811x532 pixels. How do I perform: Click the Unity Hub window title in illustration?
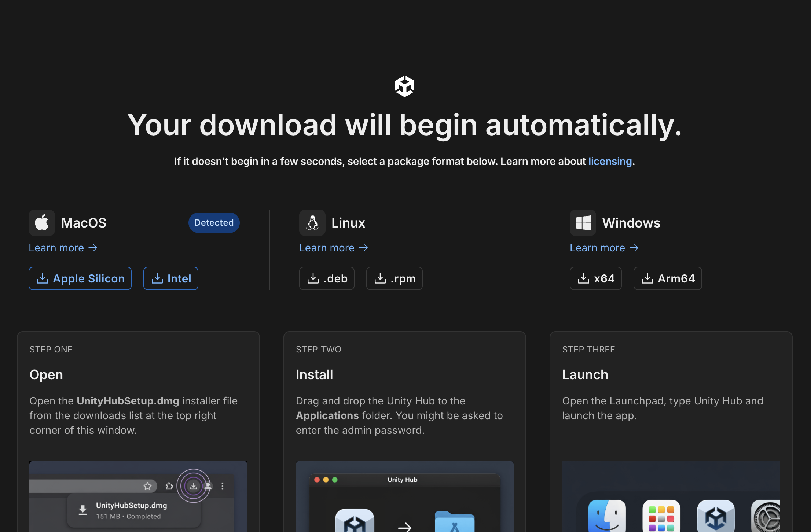pyautogui.click(x=403, y=480)
